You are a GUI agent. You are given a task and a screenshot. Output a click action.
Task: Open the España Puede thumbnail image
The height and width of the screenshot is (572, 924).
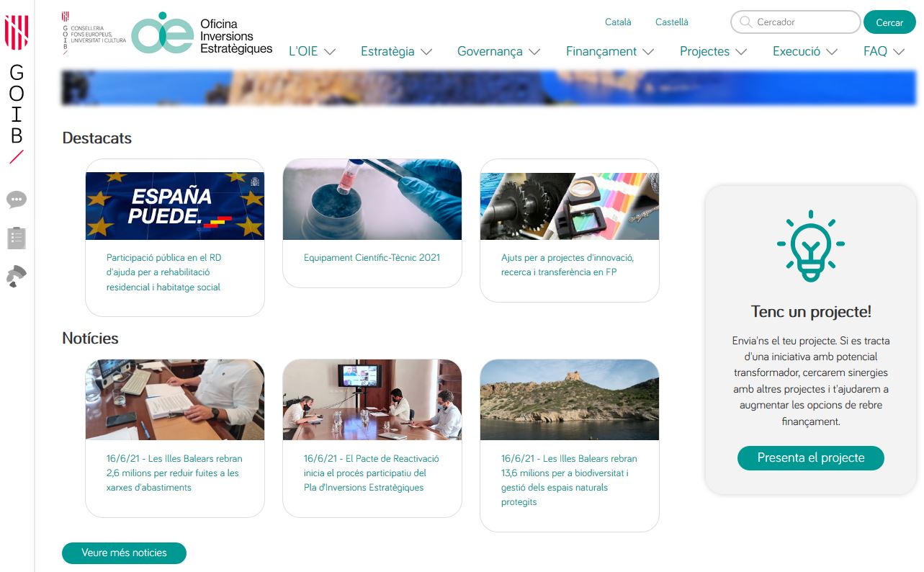pos(175,206)
